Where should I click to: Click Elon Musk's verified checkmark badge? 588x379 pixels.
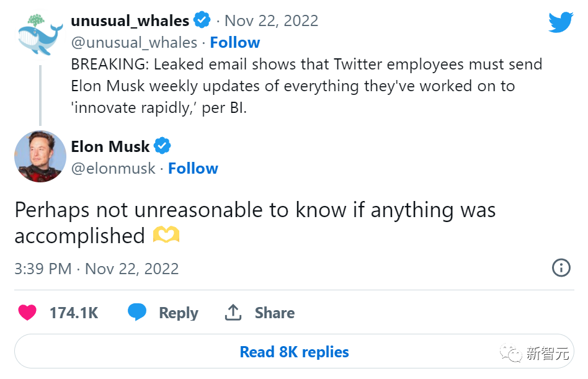(163, 146)
